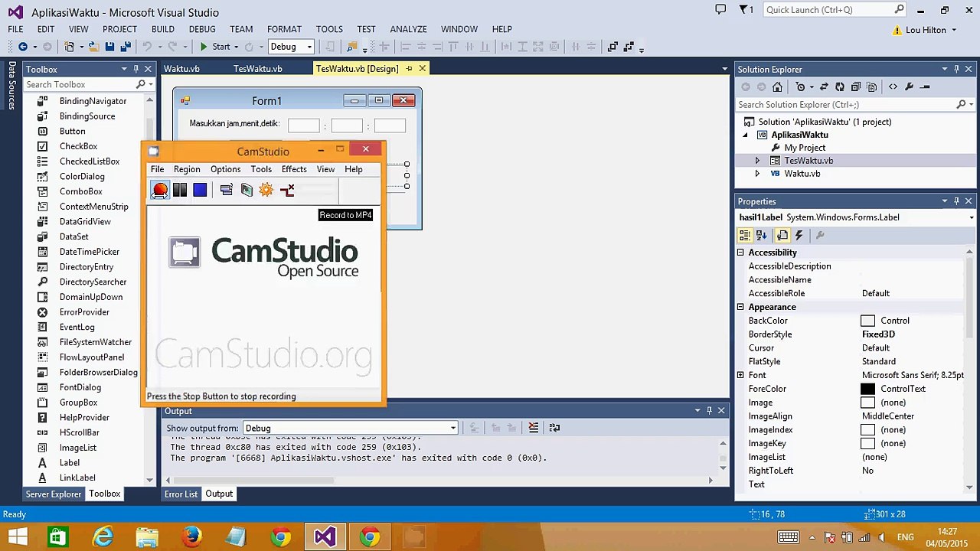Switch to the Waktu.vb tab
Viewport: 980px width, 551px height.
pos(181,68)
